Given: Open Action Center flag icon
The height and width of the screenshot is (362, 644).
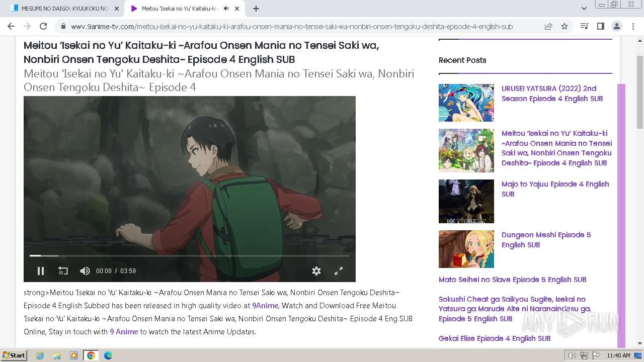Looking at the screenshot, I should [596, 355].
